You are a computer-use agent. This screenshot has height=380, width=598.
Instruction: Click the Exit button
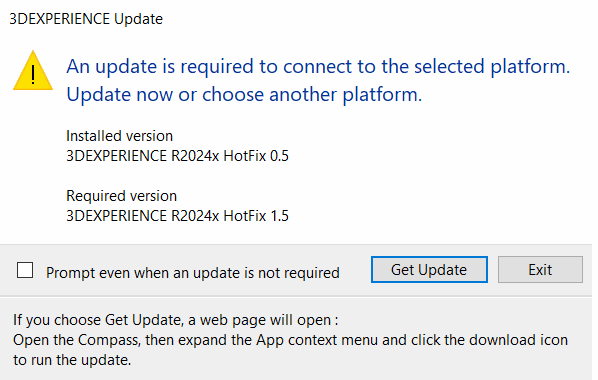540,270
